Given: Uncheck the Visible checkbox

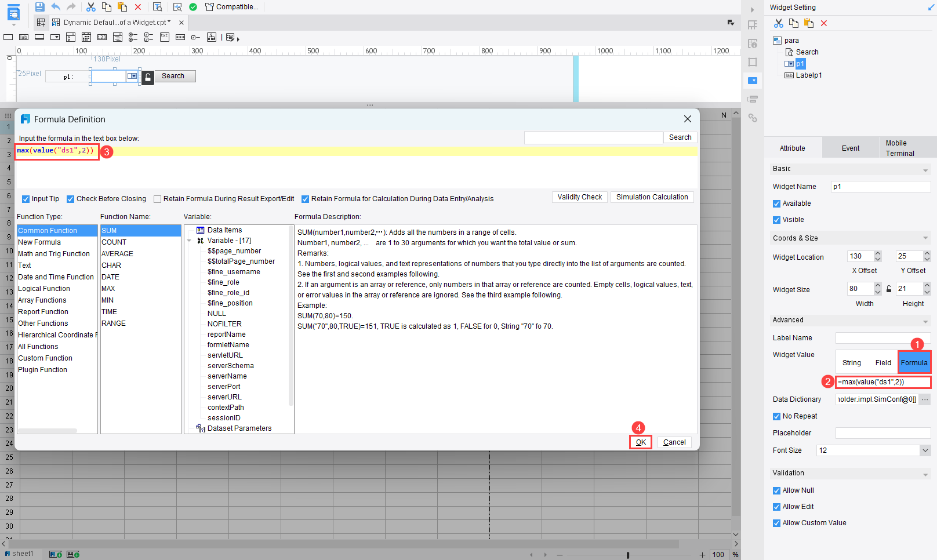Looking at the screenshot, I should pos(776,220).
